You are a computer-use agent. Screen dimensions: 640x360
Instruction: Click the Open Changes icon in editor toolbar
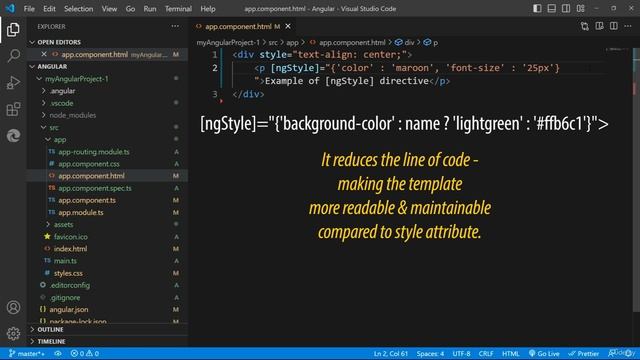tap(584, 27)
